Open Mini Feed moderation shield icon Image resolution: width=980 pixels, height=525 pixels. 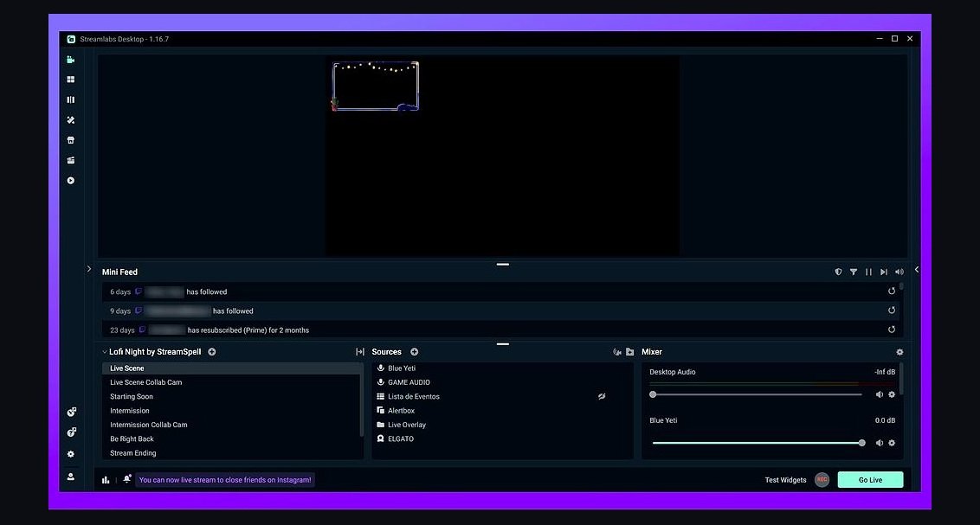[x=838, y=272]
